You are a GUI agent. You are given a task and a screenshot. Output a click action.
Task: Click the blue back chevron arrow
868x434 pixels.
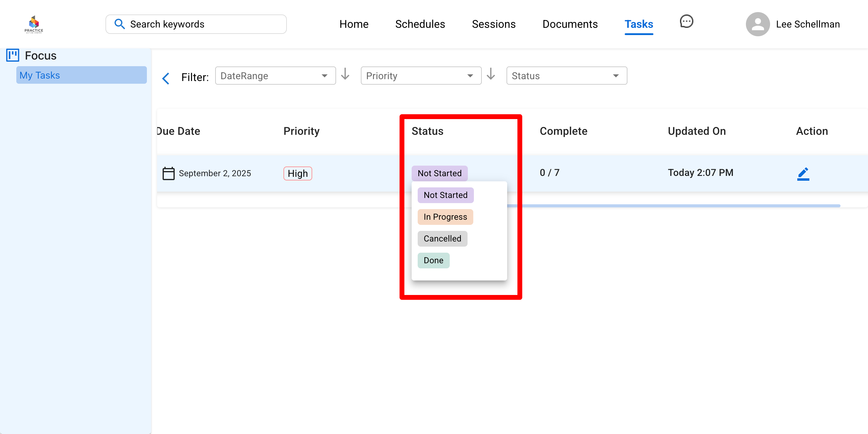166,78
